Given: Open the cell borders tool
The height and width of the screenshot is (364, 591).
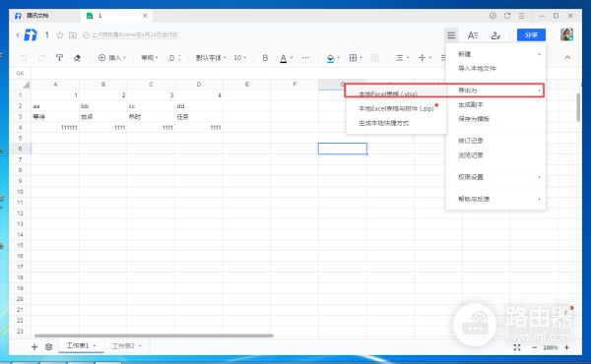Looking at the screenshot, I should tap(353, 58).
